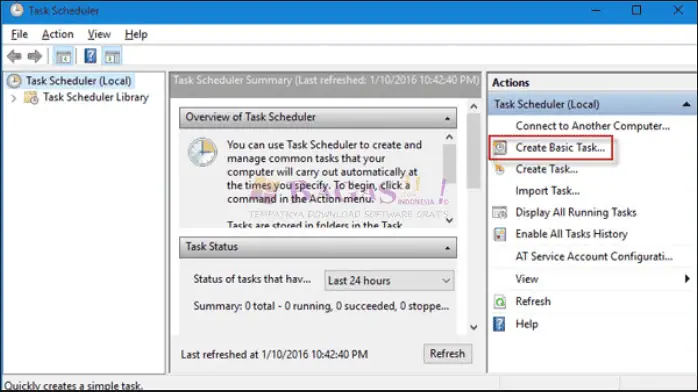The height and width of the screenshot is (392, 698).
Task: Click the View entry in Actions pane
Action: pos(527,279)
